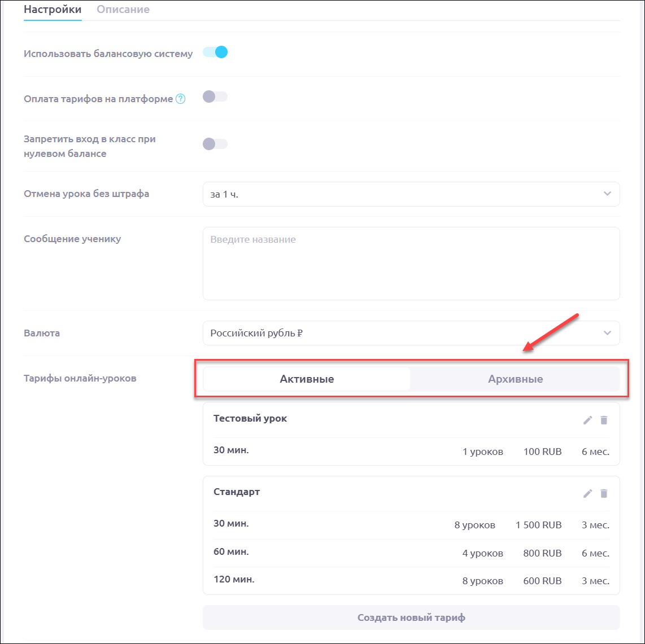Edit the Стандарт tariff pencil icon
The image size is (645, 644).
587,493
